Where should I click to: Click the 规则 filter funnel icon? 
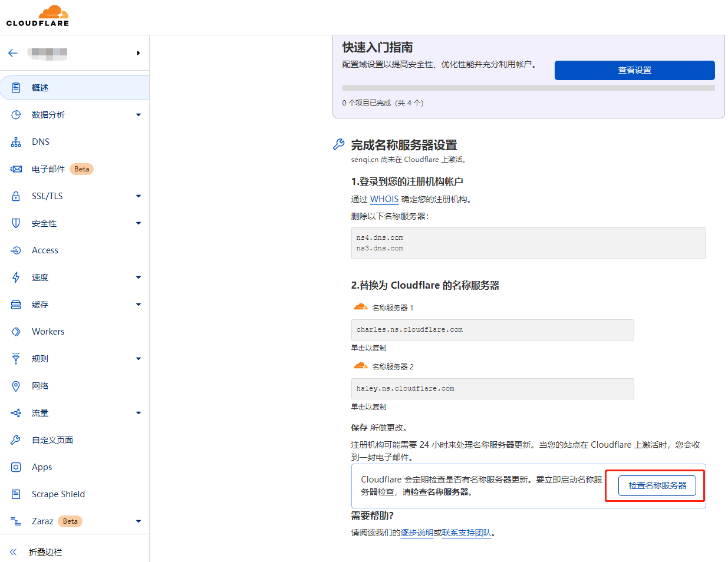click(16, 359)
